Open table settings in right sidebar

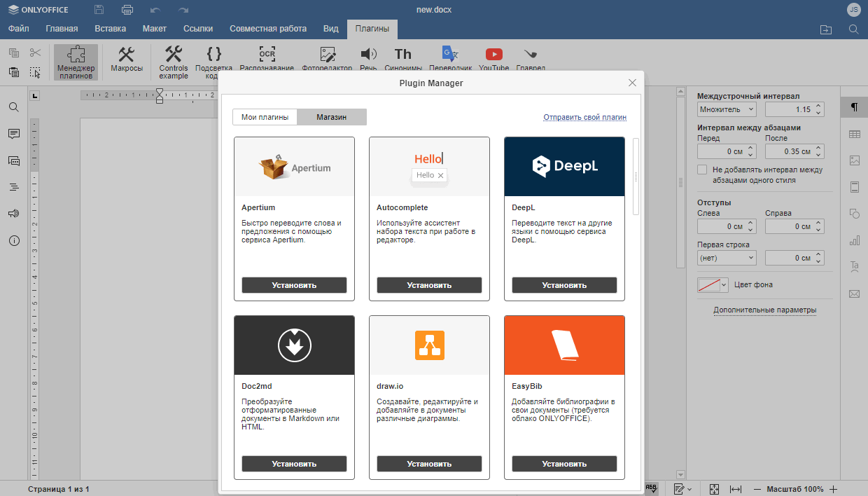tap(854, 134)
